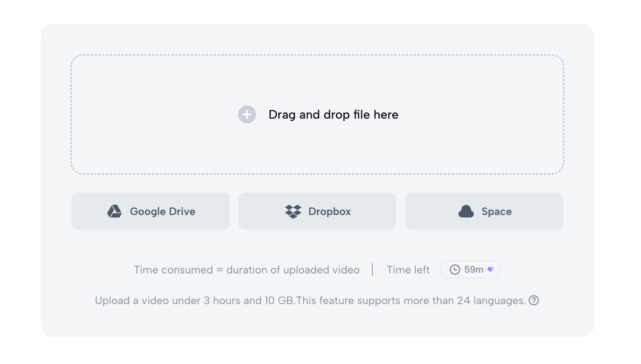The image size is (641, 364).
Task: Open the 59m time left badge
Action: tap(471, 270)
